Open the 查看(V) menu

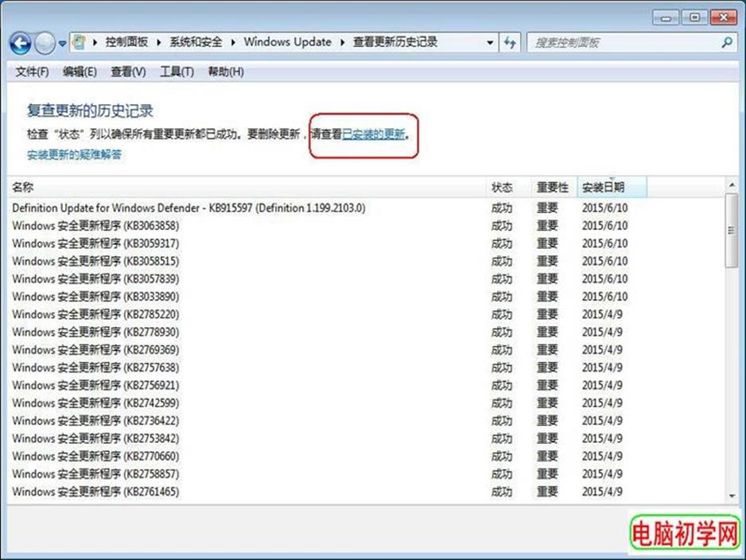pyautogui.click(x=128, y=72)
